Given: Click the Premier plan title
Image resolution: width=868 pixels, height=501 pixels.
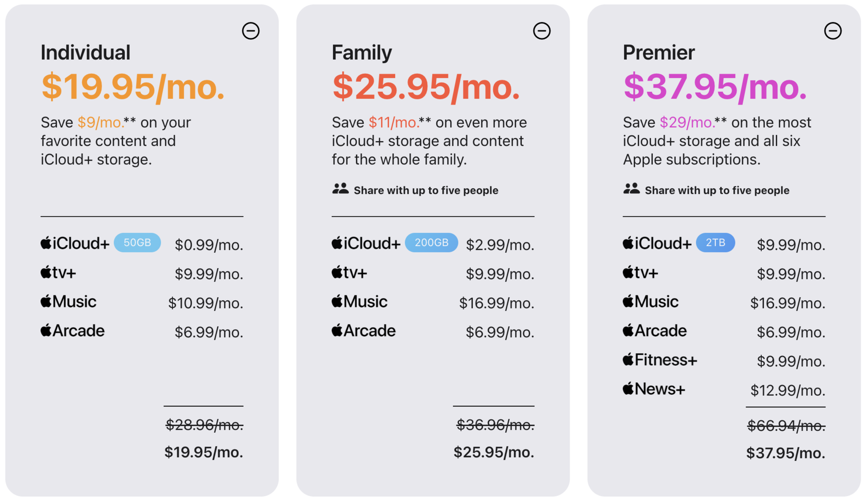Looking at the screenshot, I should coord(659,52).
